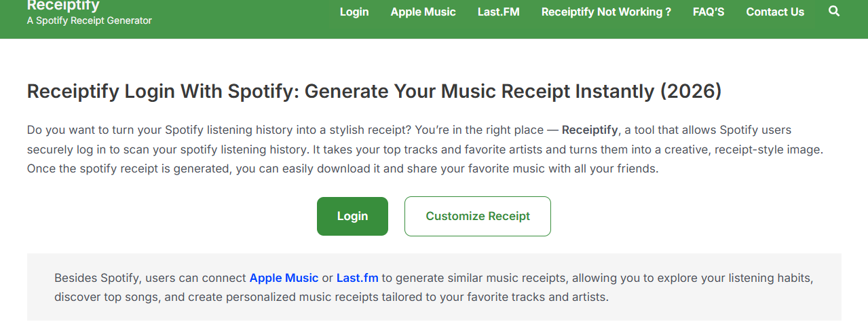868x324 pixels.
Task: Click the '(2026)' year in the heading
Action: point(690,91)
